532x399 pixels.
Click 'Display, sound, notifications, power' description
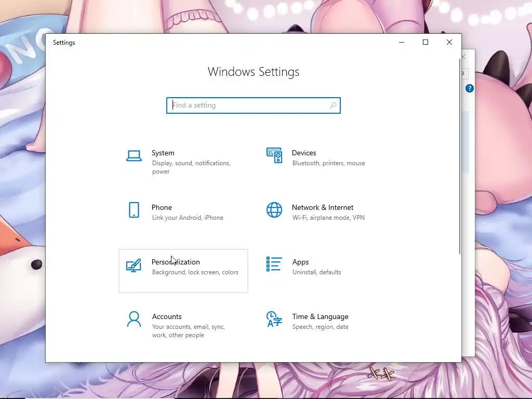191,167
